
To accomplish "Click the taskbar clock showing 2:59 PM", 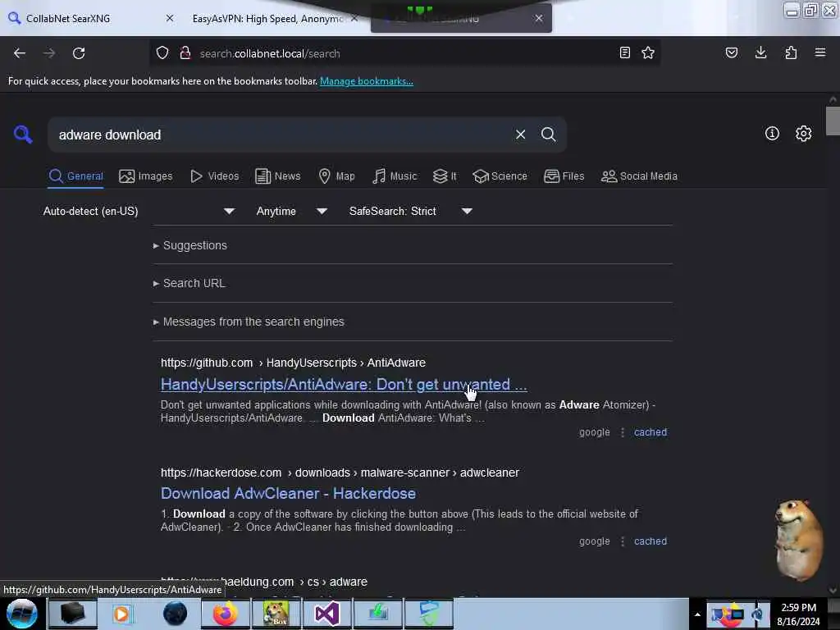I will point(798,614).
